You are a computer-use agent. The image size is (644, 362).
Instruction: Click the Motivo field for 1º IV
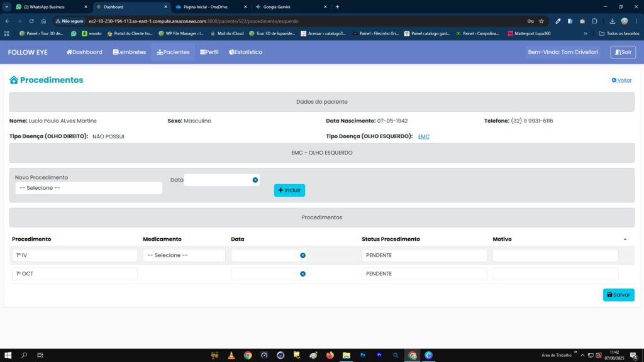555,255
